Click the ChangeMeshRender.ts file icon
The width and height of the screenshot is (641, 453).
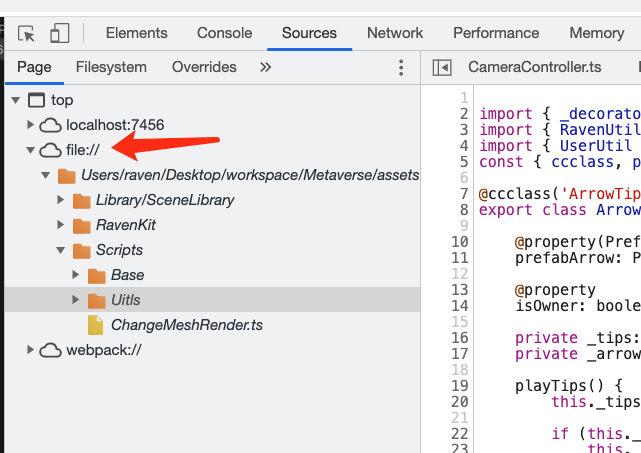tap(95, 325)
